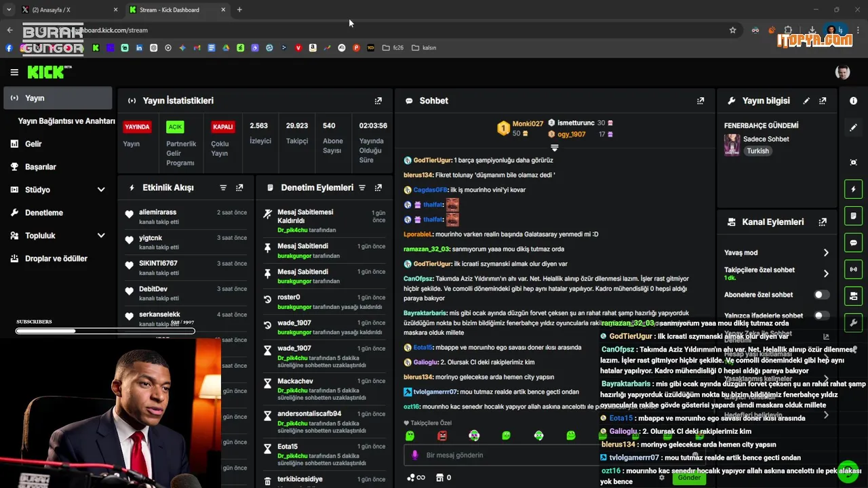Open chat user GodTierUgur's first message name
868x488 pixels.
[432, 161]
